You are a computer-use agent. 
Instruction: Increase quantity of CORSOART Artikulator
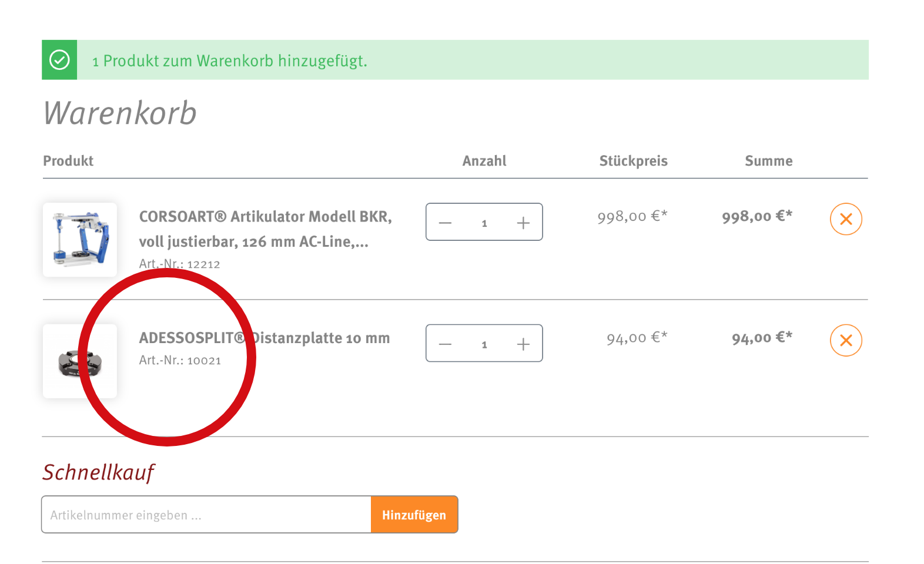(x=523, y=223)
